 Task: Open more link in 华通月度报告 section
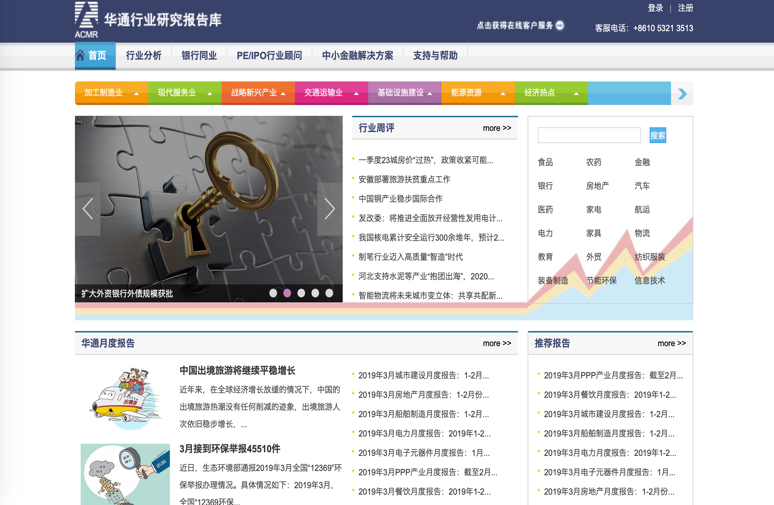pyautogui.click(x=497, y=343)
